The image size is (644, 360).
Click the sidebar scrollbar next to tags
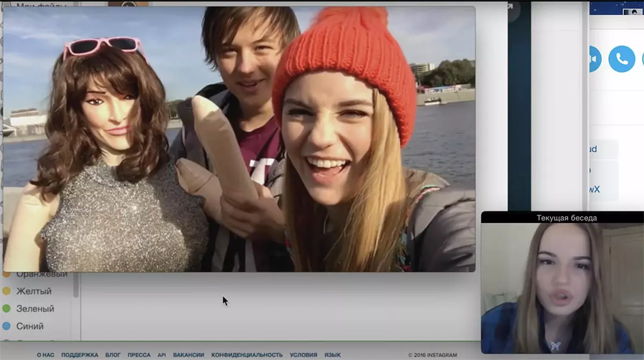(x=76, y=284)
